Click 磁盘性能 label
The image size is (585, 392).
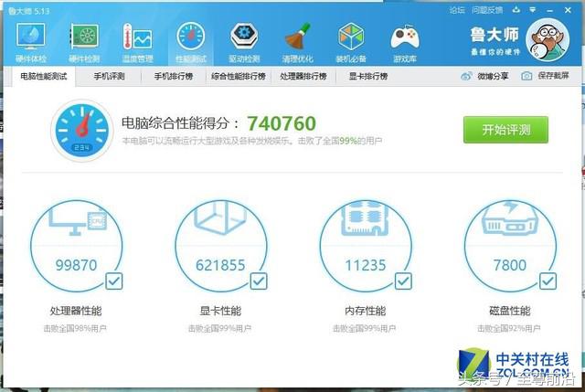510,311
